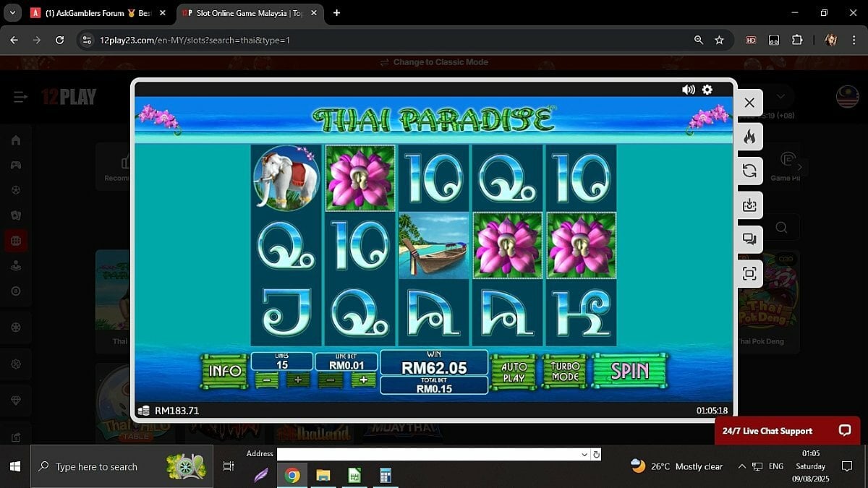The image size is (868, 488).
Task: Decrease the Line Bet amount
Action: click(x=331, y=380)
